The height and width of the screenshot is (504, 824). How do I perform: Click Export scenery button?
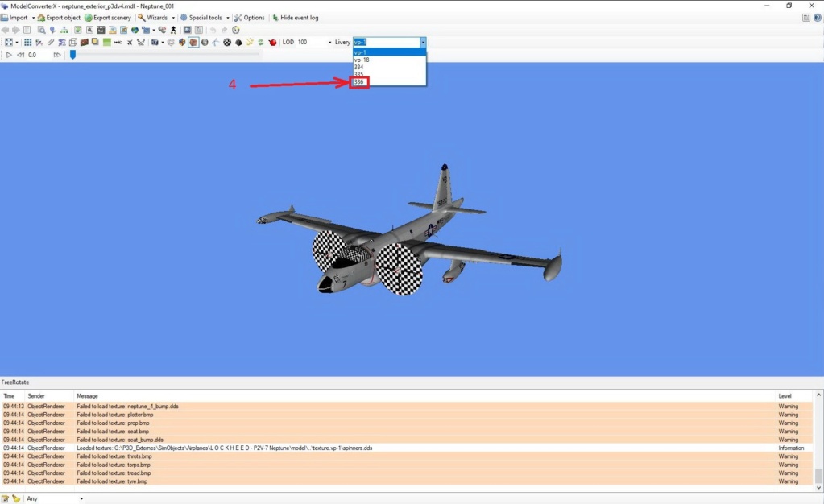pos(108,18)
